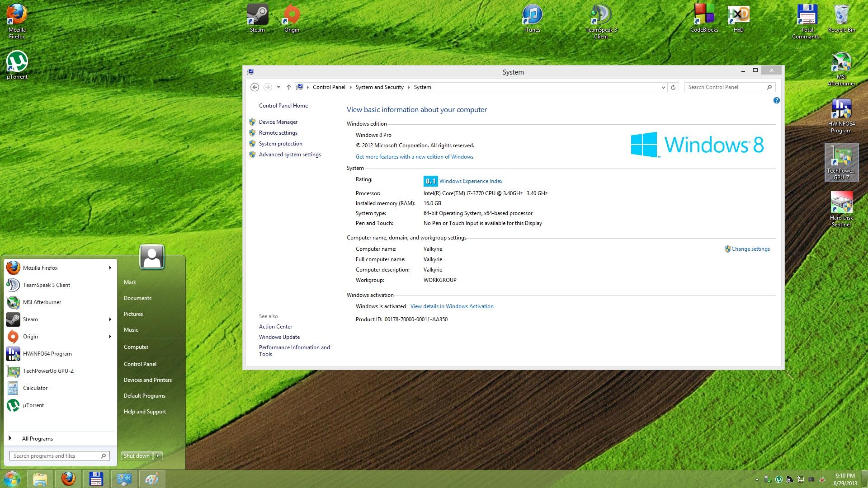Go up one level in Control Panel

click(288, 87)
